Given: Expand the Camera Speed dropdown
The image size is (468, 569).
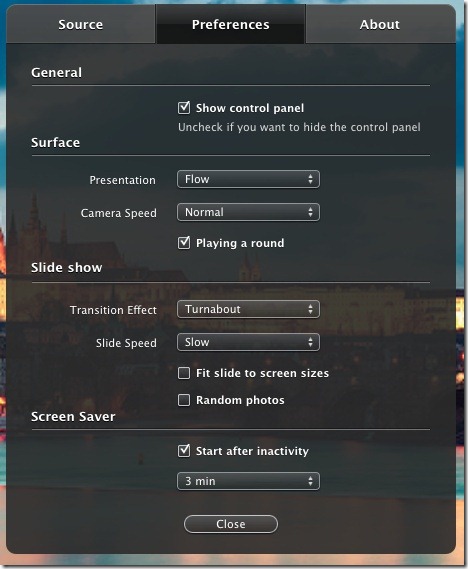Looking at the screenshot, I should (249, 212).
